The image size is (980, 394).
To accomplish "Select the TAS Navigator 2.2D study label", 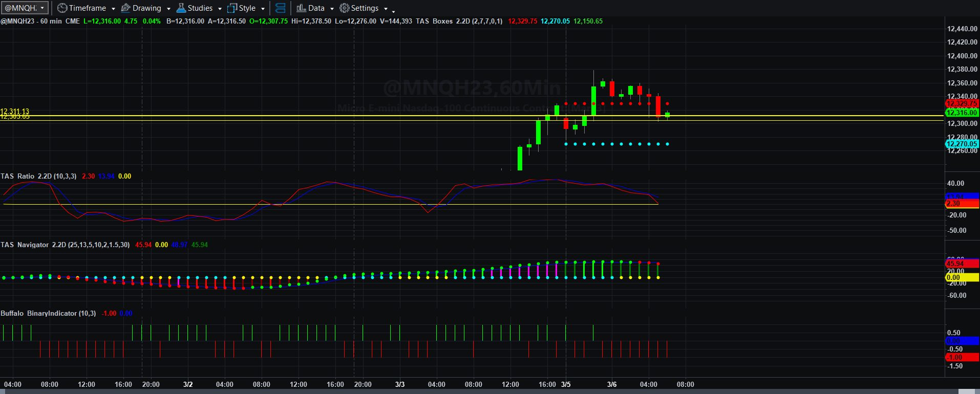I will (65, 245).
